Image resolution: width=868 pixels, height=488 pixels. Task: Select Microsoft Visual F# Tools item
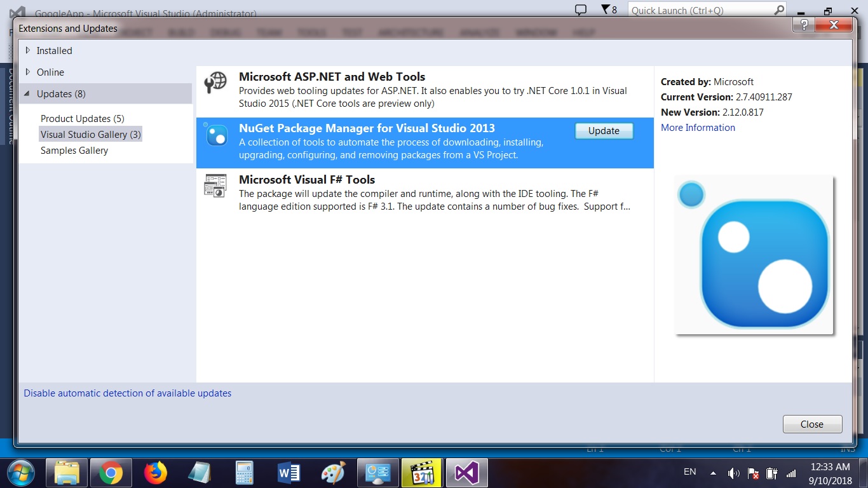(425, 194)
